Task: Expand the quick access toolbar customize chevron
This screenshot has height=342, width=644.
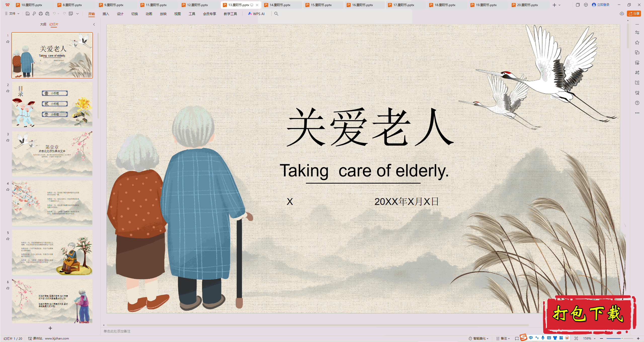Action: click(77, 14)
